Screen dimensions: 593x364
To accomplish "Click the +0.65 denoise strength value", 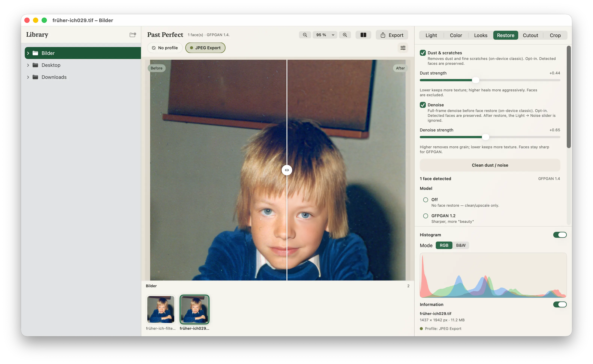I will (x=555, y=130).
